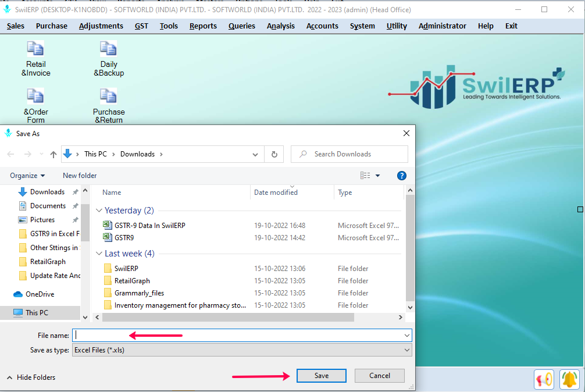
Task: Open OneDrive in the navigation pane
Action: click(40, 294)
